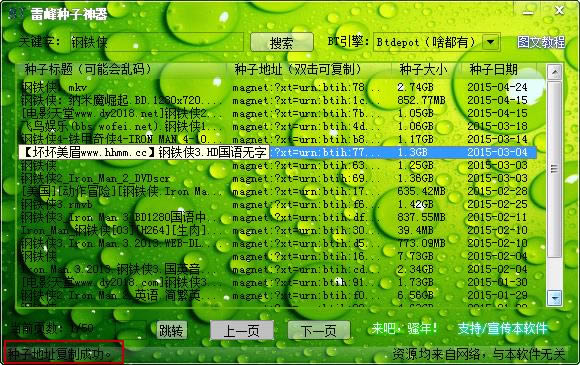580x365 pixels.
Task: Click the 773.09MB size cell
Action: 421,243
